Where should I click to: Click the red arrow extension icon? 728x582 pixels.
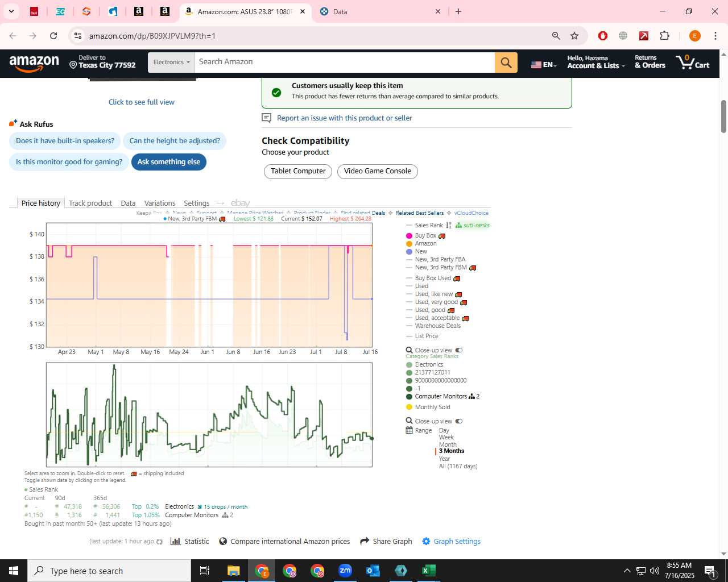point(644,36)
